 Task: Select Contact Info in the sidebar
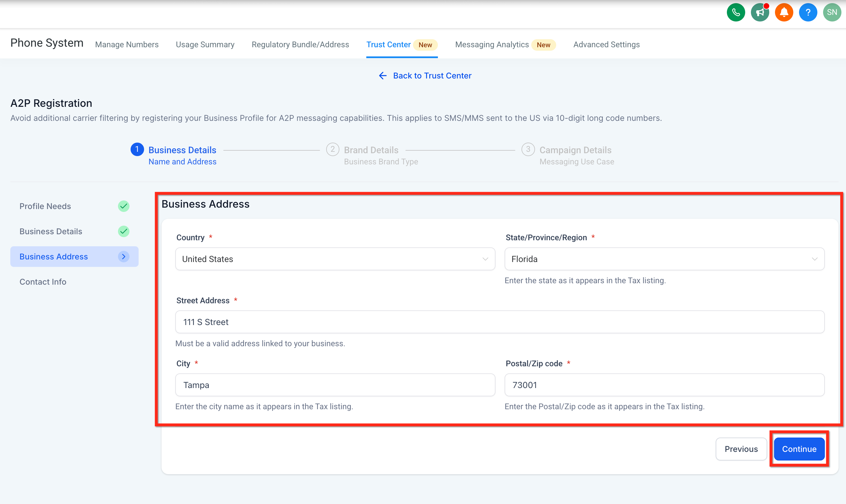click(43, 282)
